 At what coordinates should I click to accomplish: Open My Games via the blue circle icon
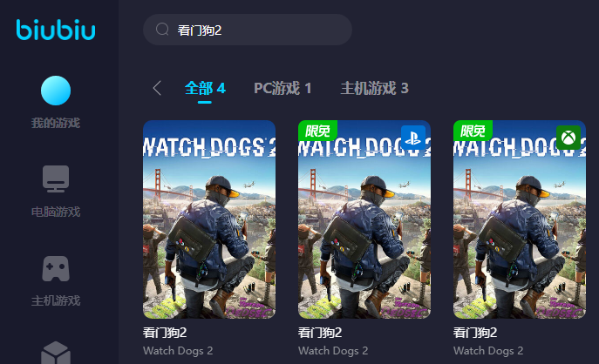click(56, 91)
